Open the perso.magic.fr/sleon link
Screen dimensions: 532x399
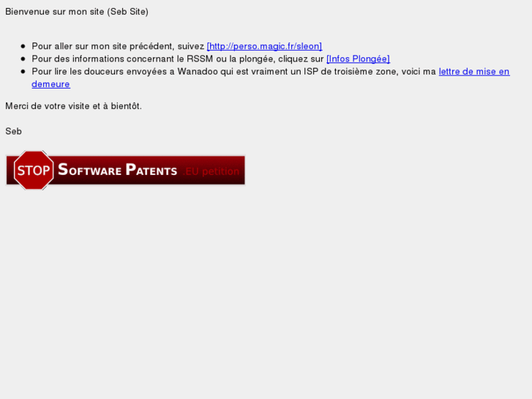[264, 46]
